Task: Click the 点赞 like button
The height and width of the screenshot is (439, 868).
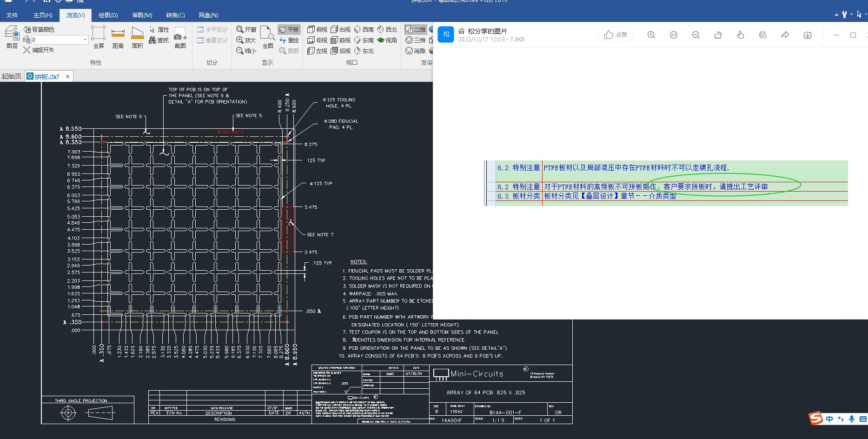Action: 615,35
